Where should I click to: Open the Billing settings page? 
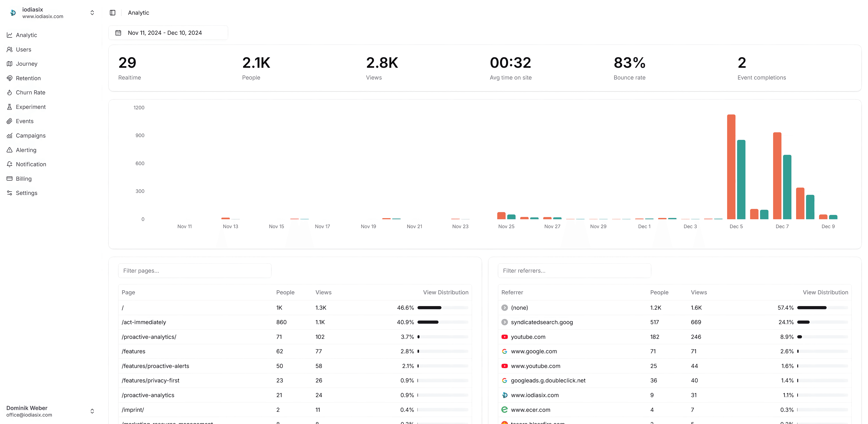pyautogui.click(x=23, y=178)
